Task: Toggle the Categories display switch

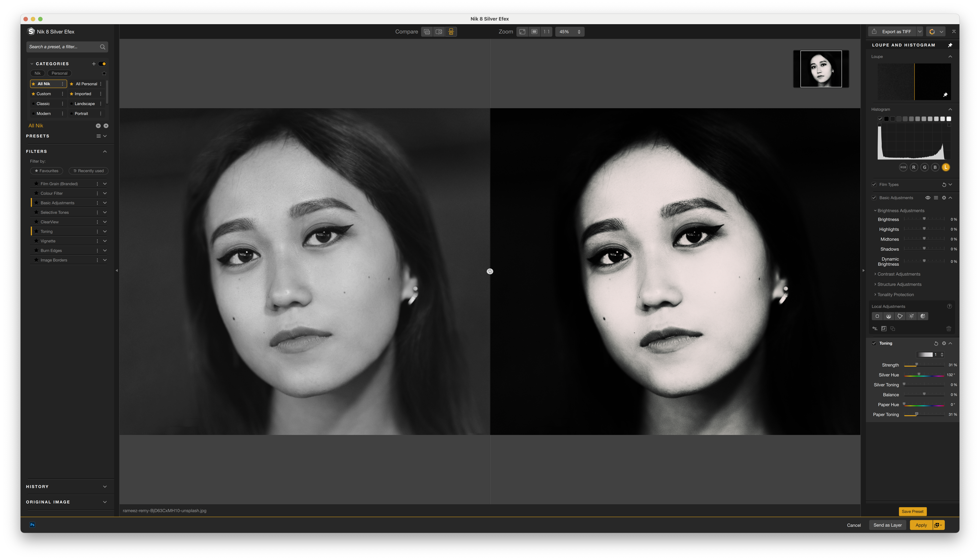Action: point(102,64)
